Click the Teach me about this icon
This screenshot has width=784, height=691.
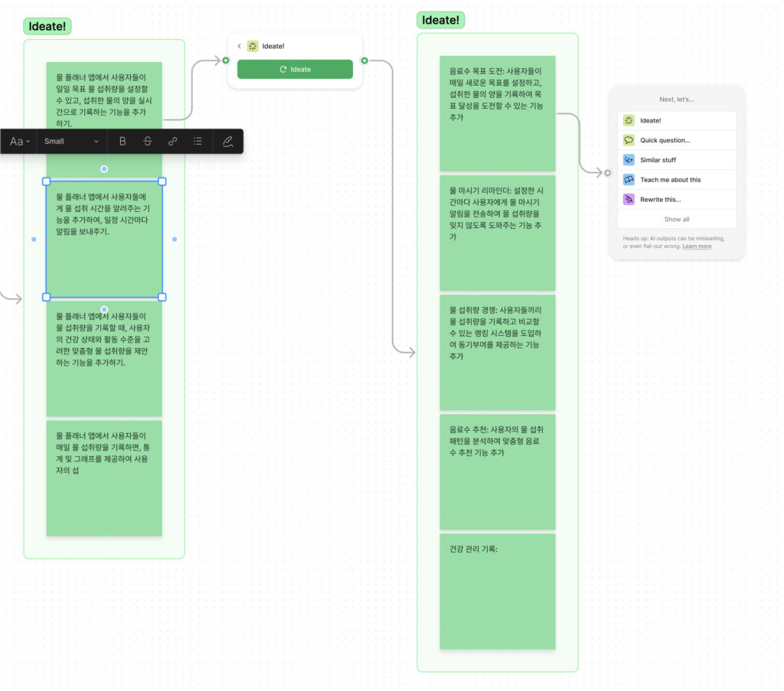pos(629,180)
